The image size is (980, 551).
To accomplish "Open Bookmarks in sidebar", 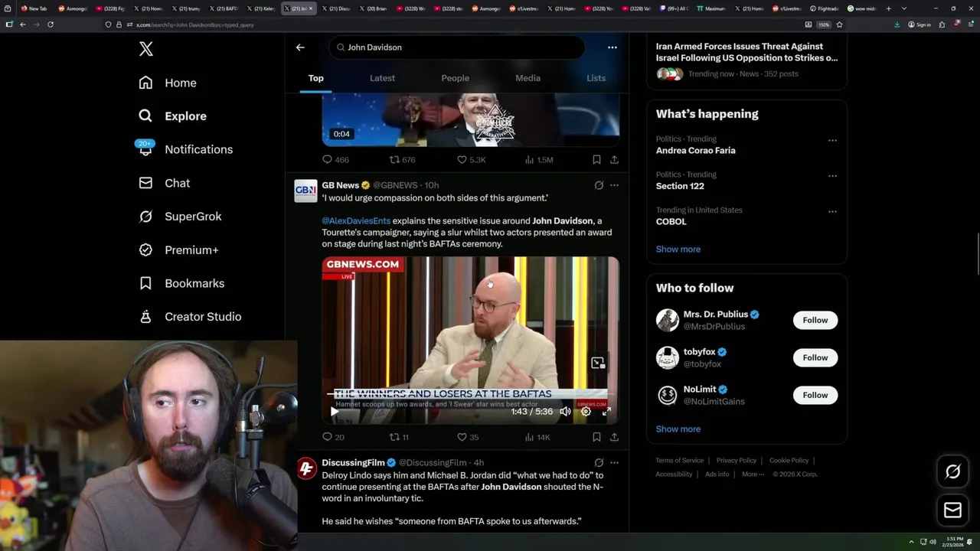I will point(181,283).
